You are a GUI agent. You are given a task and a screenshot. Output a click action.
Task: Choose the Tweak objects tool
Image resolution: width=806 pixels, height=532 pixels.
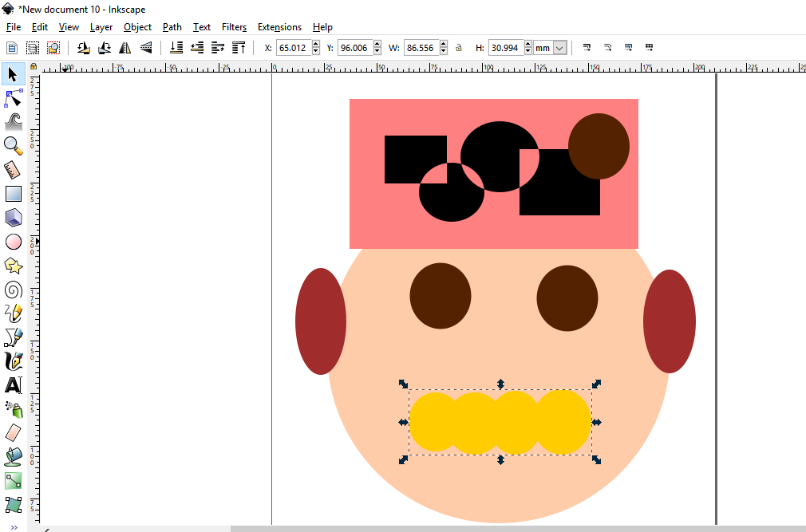[14, 122]
